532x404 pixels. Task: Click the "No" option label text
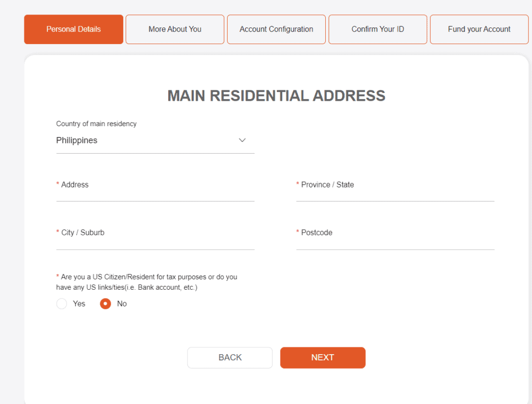[122, 304]
